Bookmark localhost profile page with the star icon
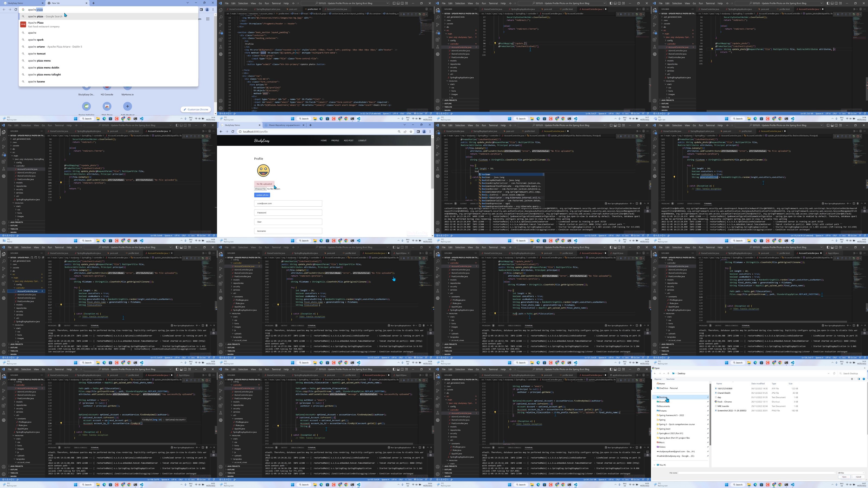Screen dimensions: 868x488 (411, 132)
